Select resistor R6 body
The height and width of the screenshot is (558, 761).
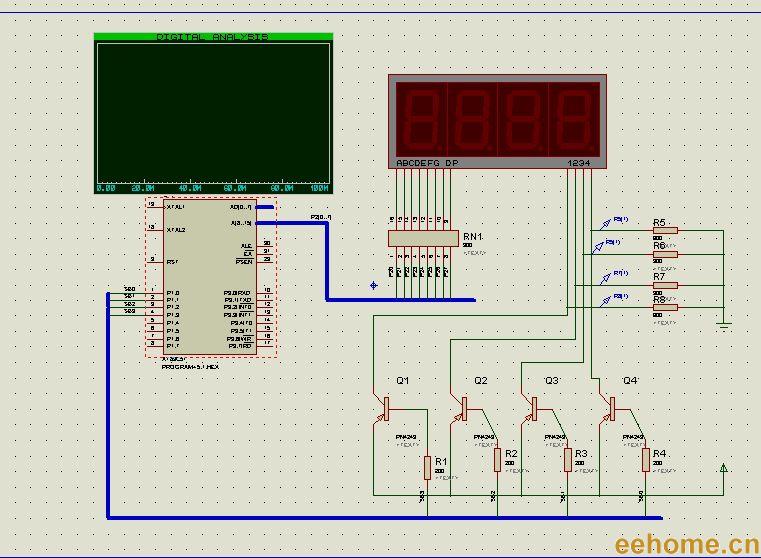click(x=665, y=254)
